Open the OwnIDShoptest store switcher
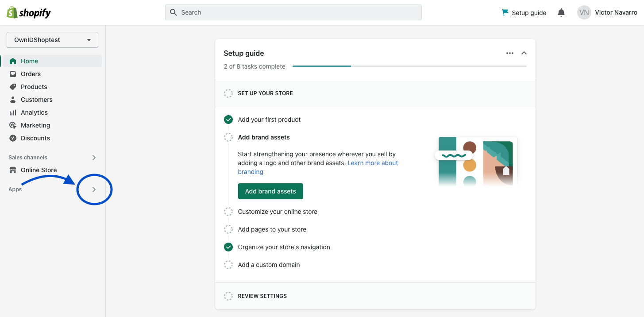This screenshot has width=644, height=317. tap(52, 39)
